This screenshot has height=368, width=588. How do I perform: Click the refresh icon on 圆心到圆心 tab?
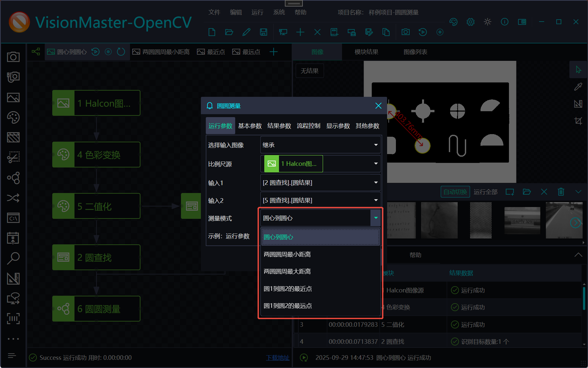tap(121, 52)
